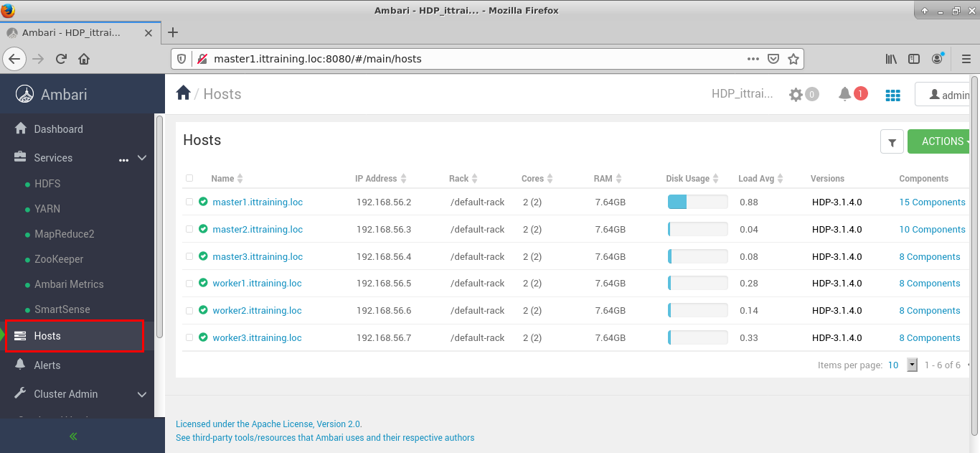Check the box for master1.ittraining.loc
Screen dimensions: 980x453
click(189, 202)
